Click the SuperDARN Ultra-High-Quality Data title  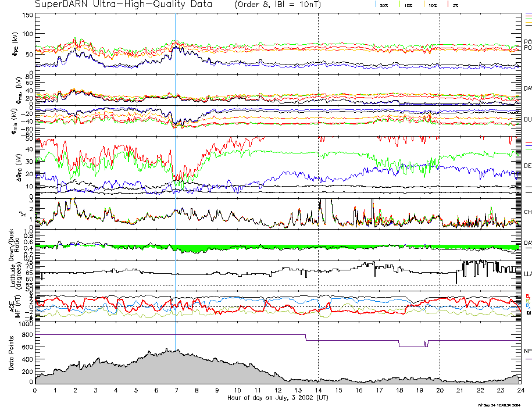(x=123, y=5)
